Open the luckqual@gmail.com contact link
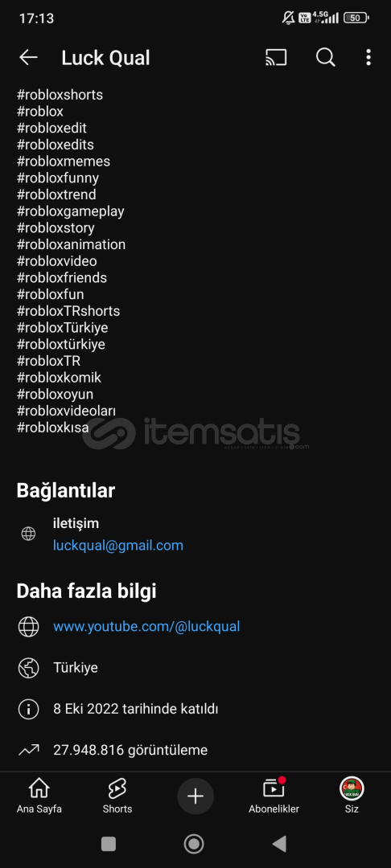 [118, 546]
